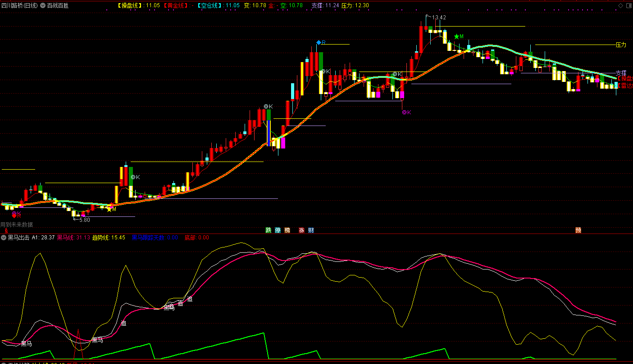Click the blue 黑马跟踪天数: 0.00 value
The image size is (633, 364).
point(155,238)
